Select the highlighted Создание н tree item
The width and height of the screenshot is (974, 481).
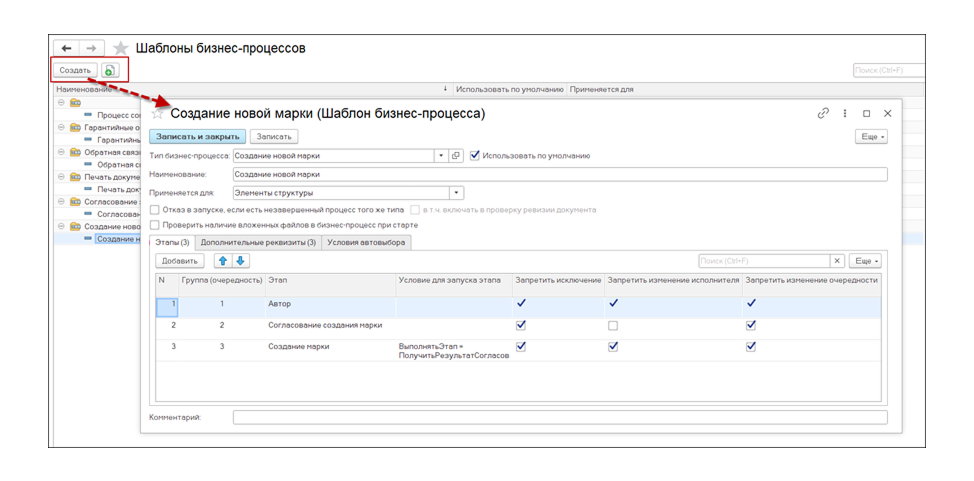(119, 239)
